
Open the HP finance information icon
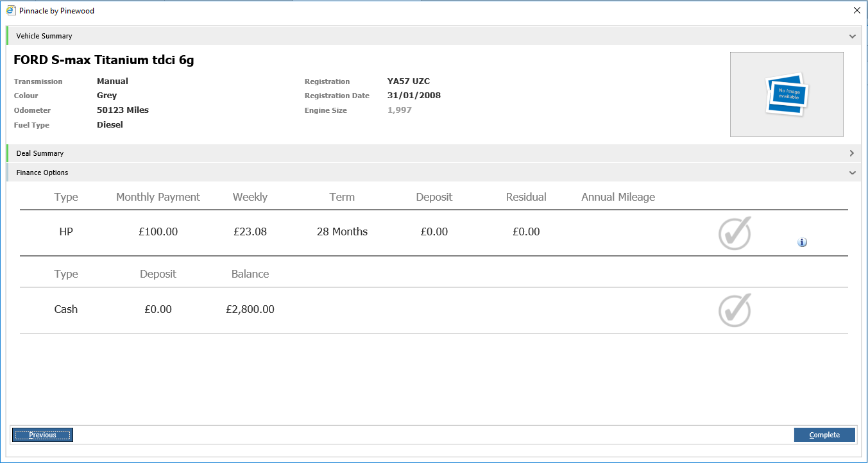[x=802, y=242]
